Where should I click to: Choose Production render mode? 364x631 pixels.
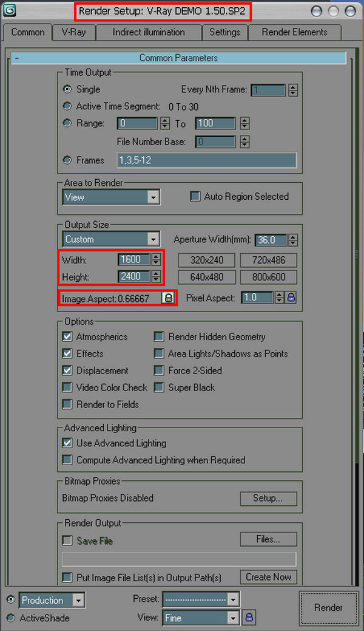pos(11,600)
